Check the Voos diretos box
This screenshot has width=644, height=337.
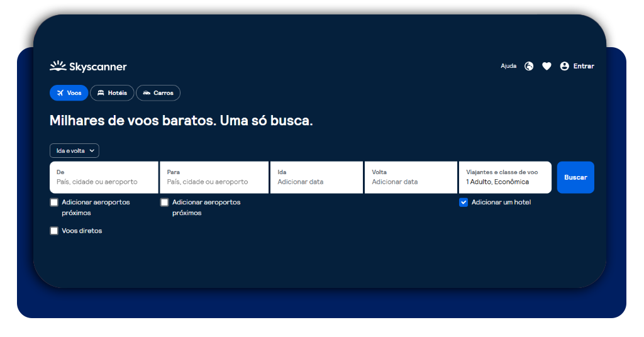[54, 231]
